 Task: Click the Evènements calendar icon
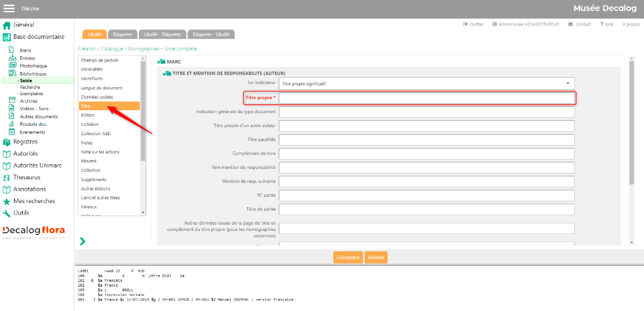coord(12,132)
